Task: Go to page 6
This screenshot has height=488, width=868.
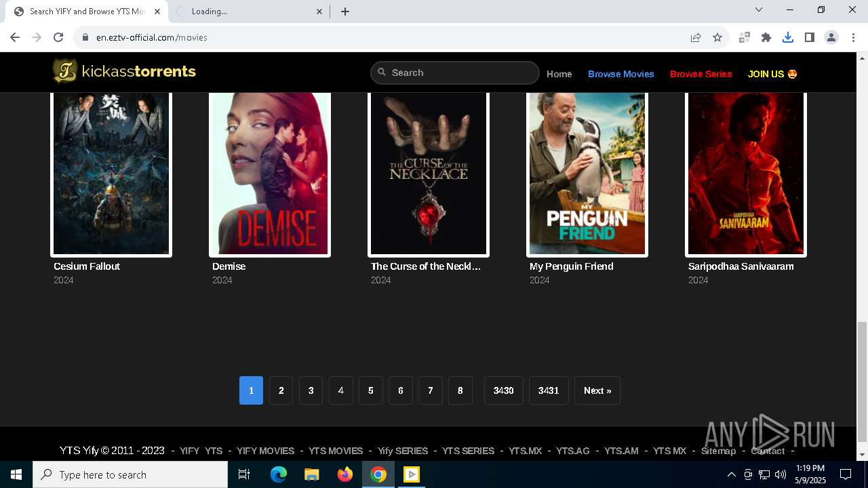Action: point(400,390)
